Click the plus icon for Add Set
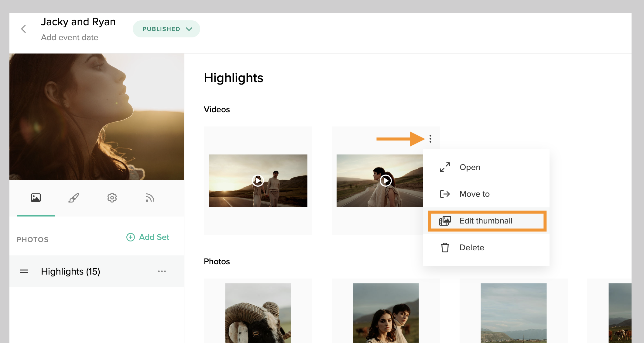The image size is (644, 343). click(131, 237)
